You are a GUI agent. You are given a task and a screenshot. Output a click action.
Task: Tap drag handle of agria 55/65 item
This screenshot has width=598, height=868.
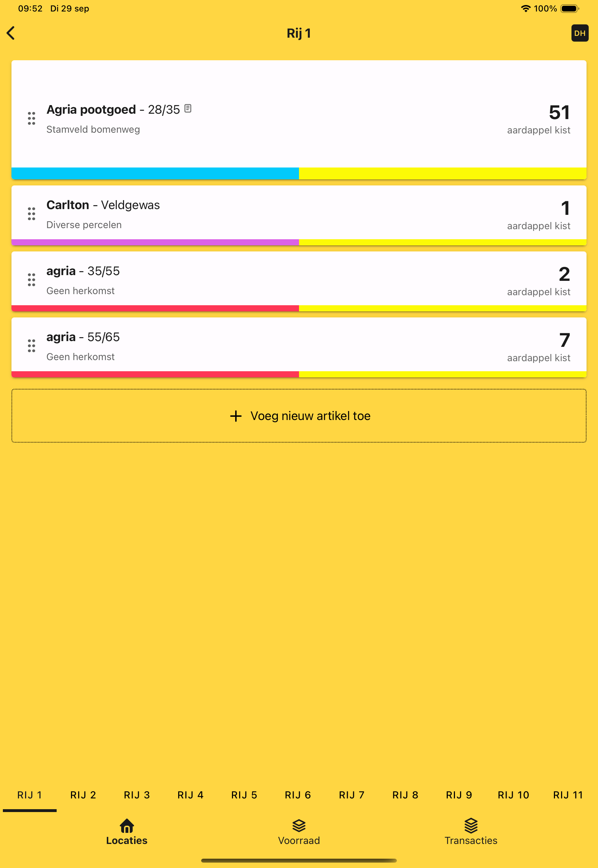coord(32,345)
